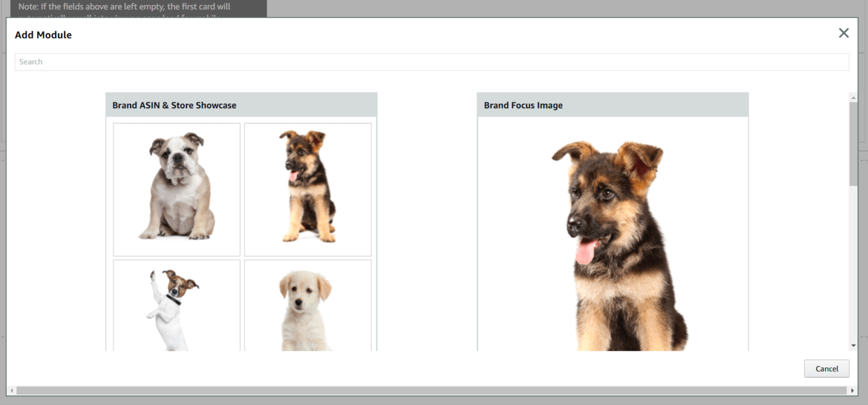This screenshot has height=405, width=868.
Task: Click the Brand Focus Image header
Action: click(523, 105)
